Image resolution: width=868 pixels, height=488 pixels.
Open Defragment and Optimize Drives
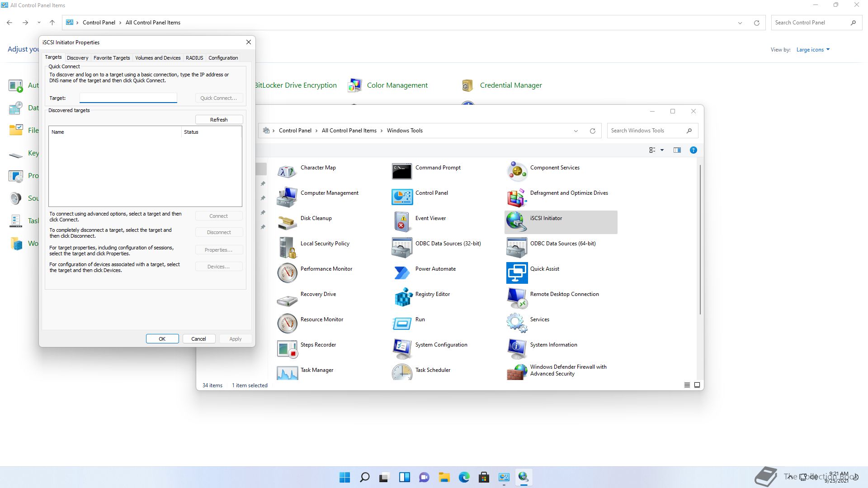517,197
